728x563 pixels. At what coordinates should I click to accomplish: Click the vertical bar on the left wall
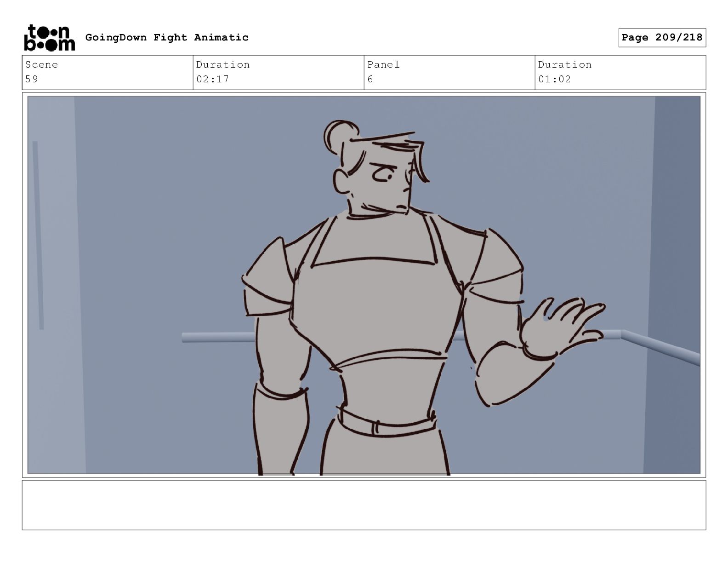38,236
